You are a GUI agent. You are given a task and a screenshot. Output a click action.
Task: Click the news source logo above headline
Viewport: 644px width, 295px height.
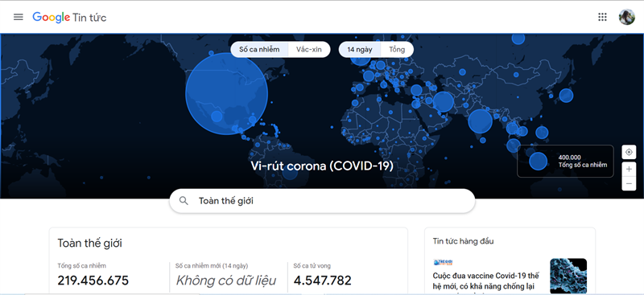pyautogui.click(x=444, y=262)
